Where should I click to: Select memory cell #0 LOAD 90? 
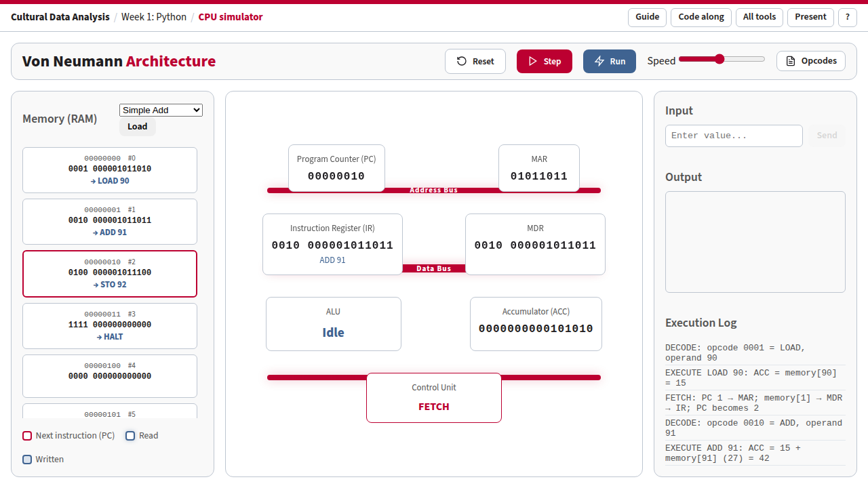[110, 170]
